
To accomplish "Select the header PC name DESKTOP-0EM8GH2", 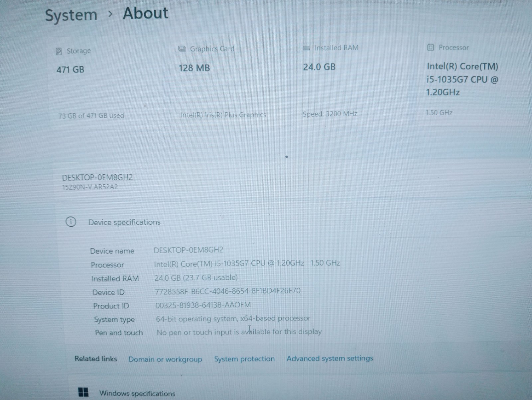I will click(x=97, y=177).
